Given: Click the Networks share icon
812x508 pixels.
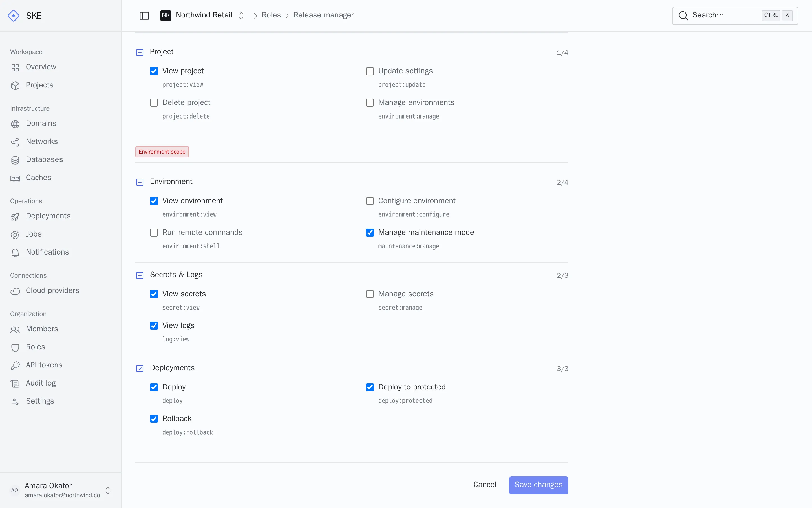Looking at the screenshot, I should [x=15, y=142].
